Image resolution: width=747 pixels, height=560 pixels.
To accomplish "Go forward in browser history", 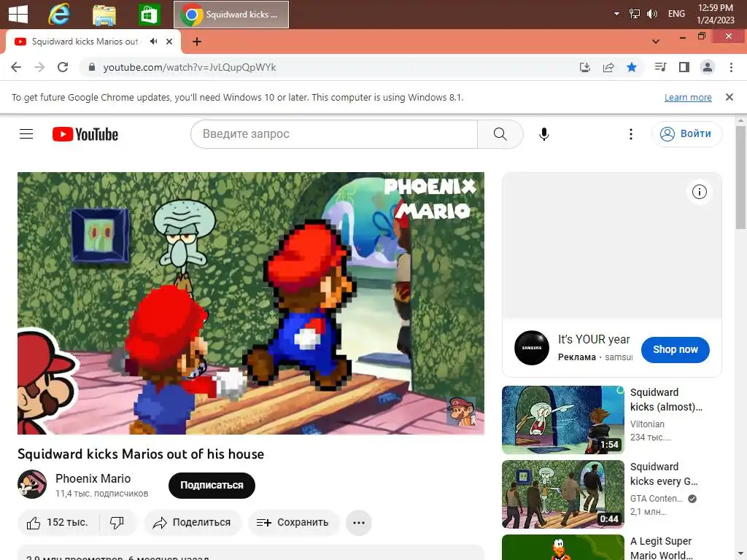I will [x=39, y=67].
